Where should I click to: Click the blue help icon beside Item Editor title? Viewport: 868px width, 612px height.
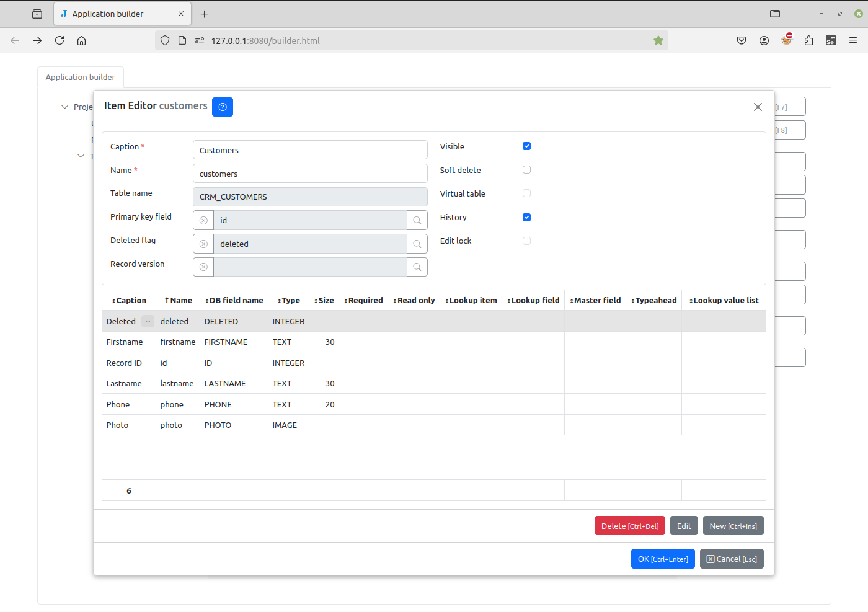tap(222, 107)
